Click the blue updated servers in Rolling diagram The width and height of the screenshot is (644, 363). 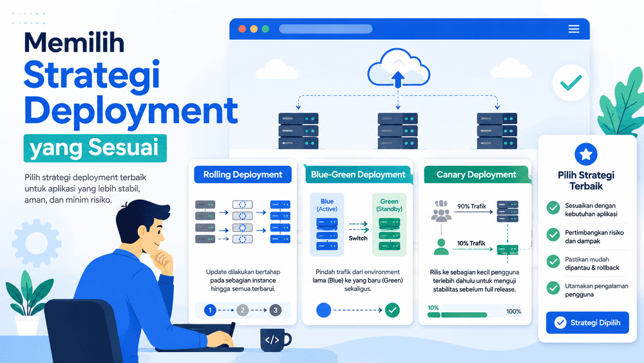[x=280, y=222]
